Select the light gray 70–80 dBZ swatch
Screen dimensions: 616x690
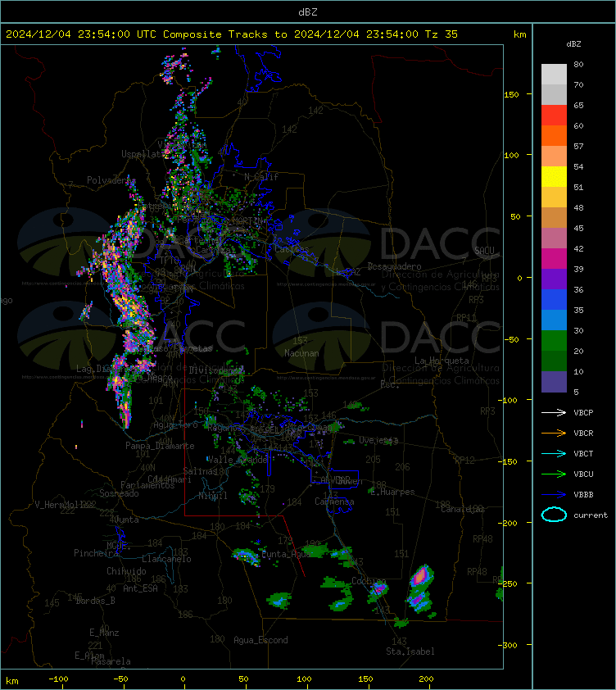pos(554,74)
